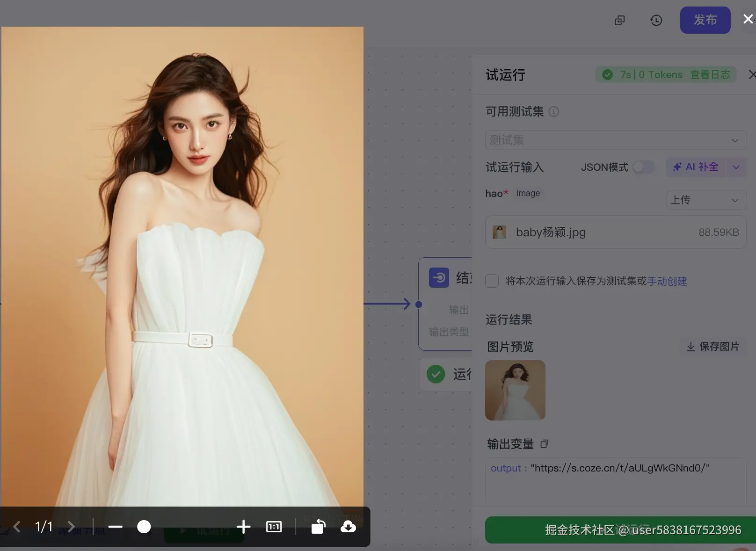Open 查看日志 log link
The width and height of the screenshot is (756, 551).
click(x=710, y=75)
